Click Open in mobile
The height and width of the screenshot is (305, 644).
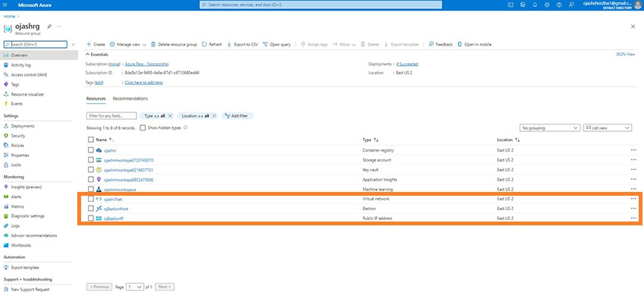474,45
